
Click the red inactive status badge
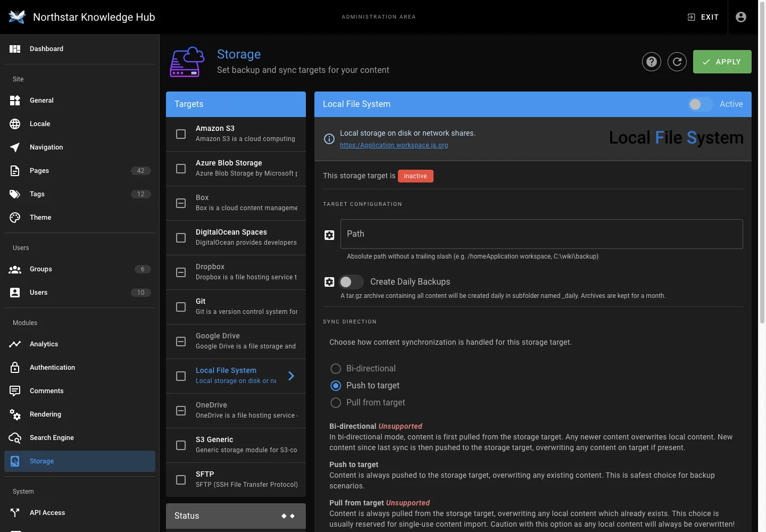(415, 176)
